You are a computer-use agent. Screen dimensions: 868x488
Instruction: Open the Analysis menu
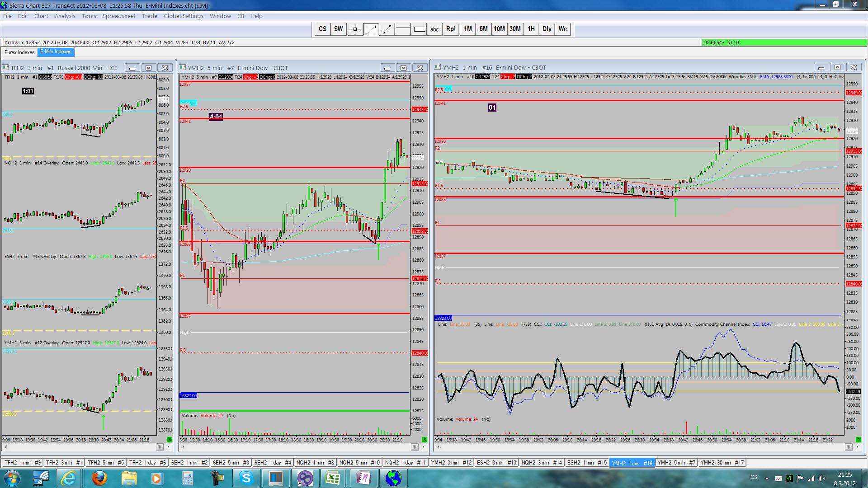(65, 16)
